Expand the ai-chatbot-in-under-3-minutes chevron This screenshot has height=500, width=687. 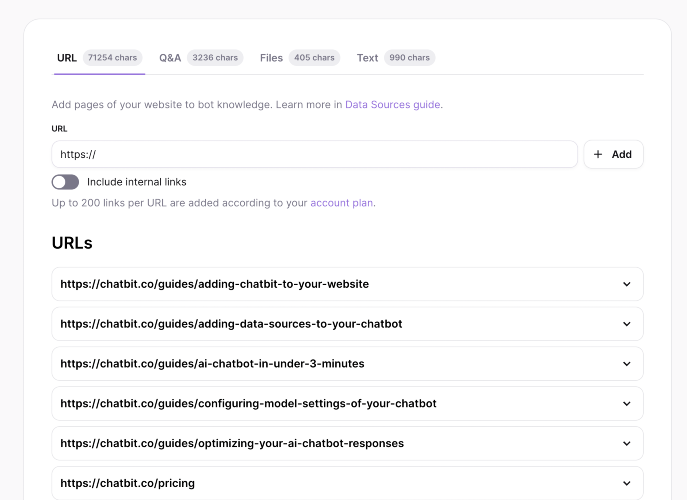pyautogui.click(x=627, y=364)
